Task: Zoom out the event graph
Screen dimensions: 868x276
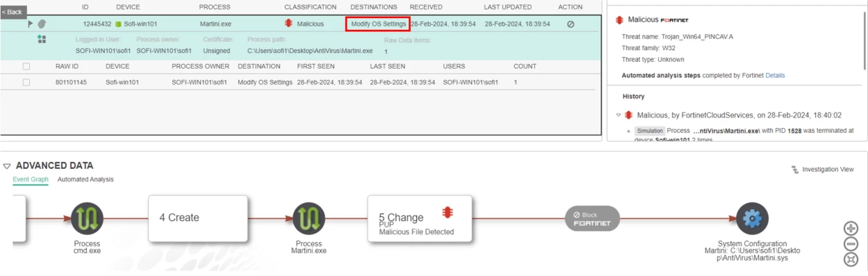Action: 851,244
